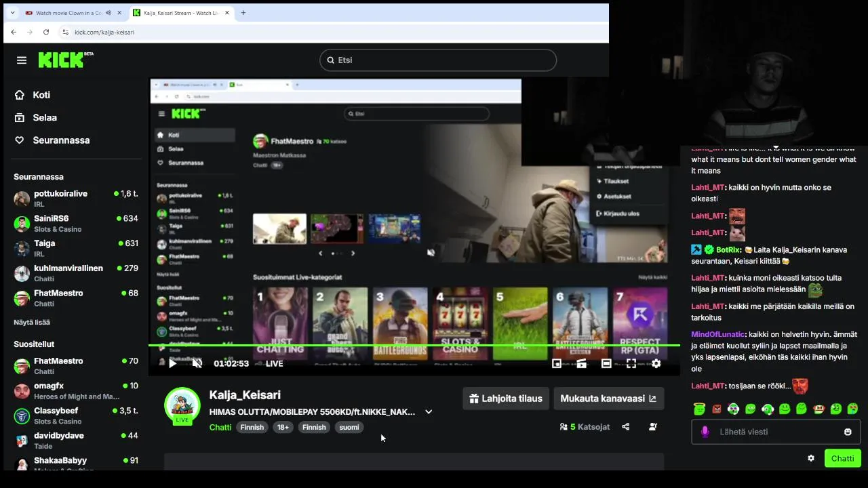Play the stream video
The image size is (868, 488).
(172, 363)
